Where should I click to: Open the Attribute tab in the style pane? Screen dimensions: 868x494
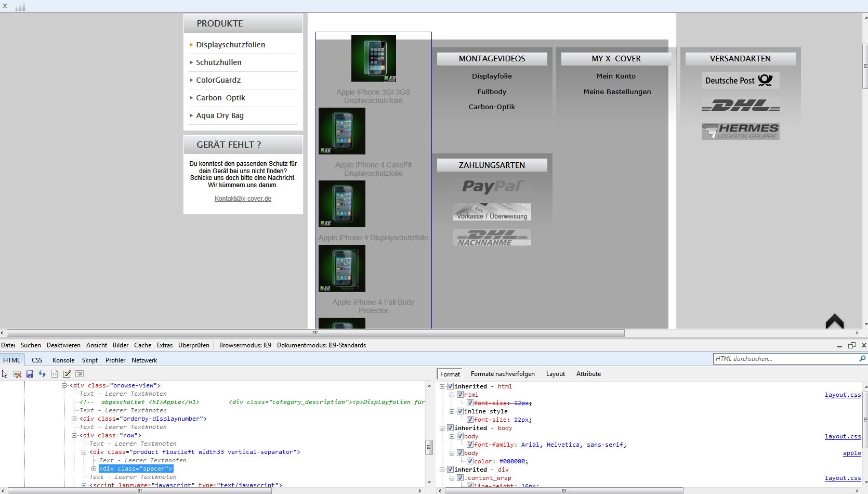[588, 374]
